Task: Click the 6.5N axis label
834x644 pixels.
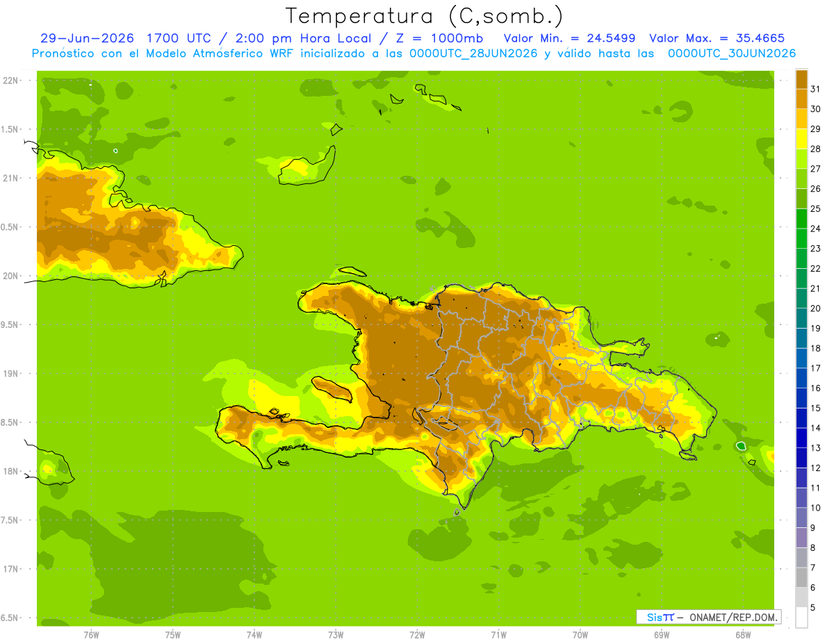Action: click(10, 618)
